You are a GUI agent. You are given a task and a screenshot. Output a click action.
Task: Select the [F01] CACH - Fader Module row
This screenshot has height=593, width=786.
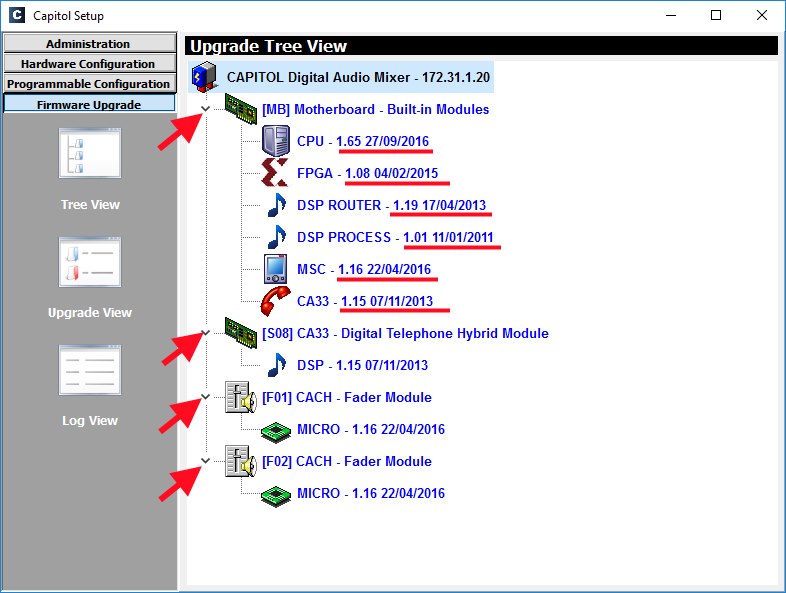click(x=347, y=398)
